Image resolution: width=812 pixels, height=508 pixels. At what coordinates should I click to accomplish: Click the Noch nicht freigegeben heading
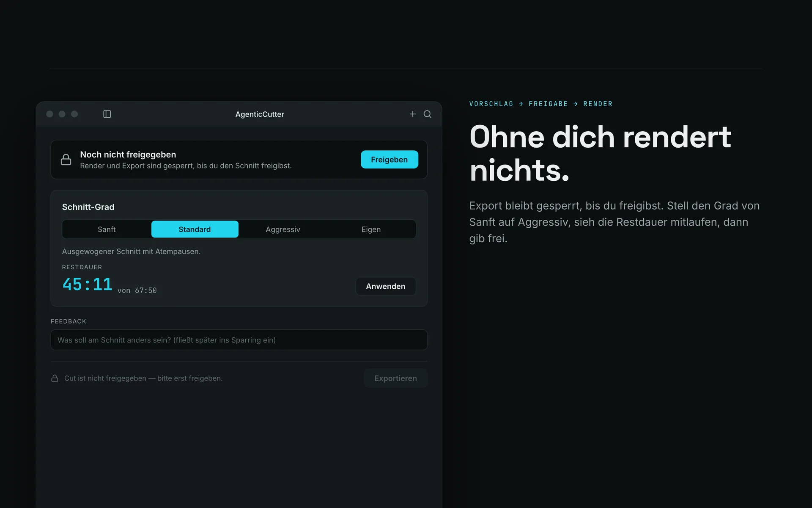[128, 155]
